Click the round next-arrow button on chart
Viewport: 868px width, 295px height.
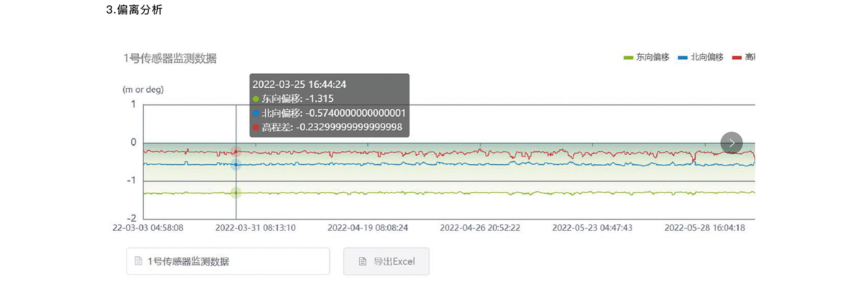pyautogui.click(x=731, y=143)
